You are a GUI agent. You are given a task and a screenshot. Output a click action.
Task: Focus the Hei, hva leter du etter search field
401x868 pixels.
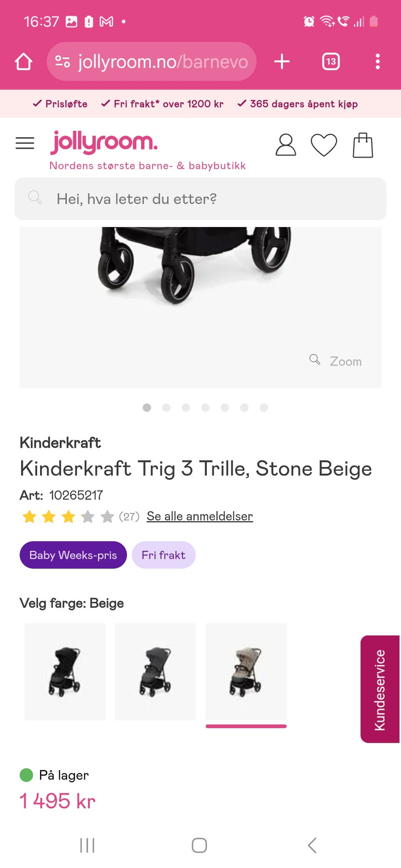200,199
